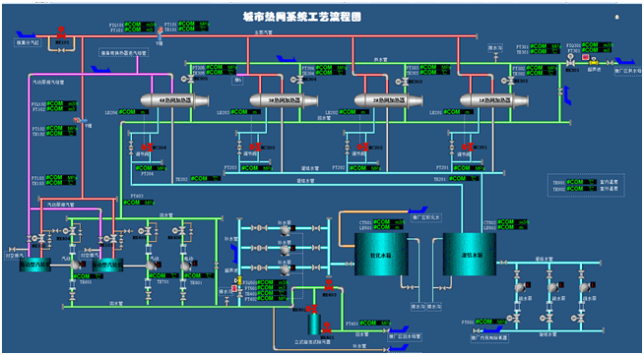Image resolution: width=644 pixels, height=355 pixels.
Task: Click the MK305 motorized valve icon
Action: pos(190,80)
